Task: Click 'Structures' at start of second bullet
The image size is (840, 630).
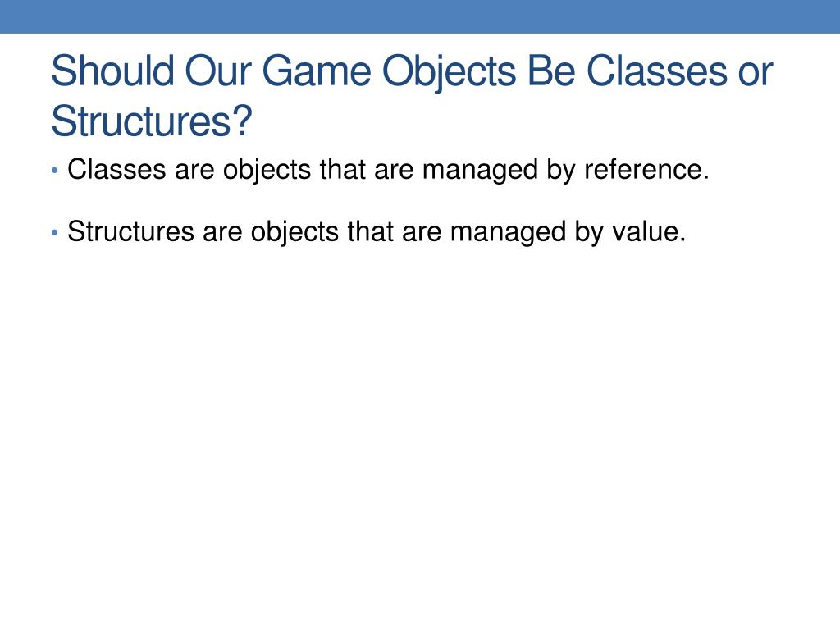Action: (130, 232)
